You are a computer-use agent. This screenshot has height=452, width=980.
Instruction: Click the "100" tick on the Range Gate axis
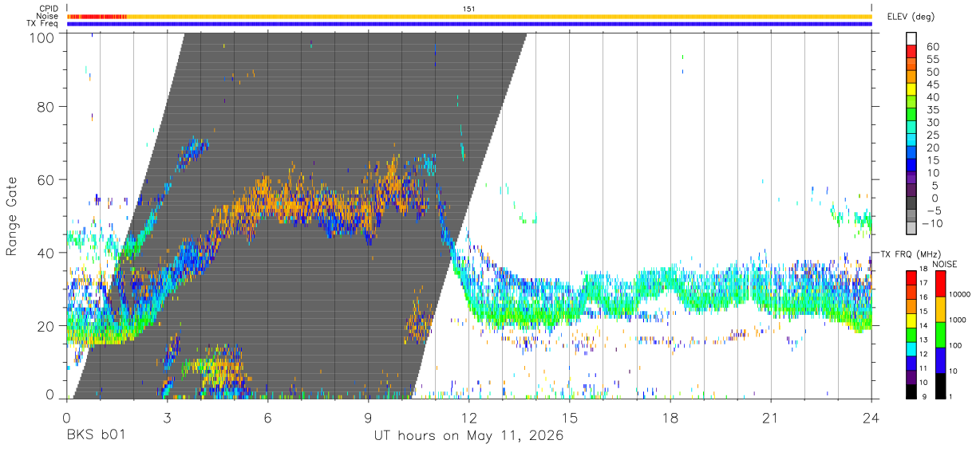(41, 37)
